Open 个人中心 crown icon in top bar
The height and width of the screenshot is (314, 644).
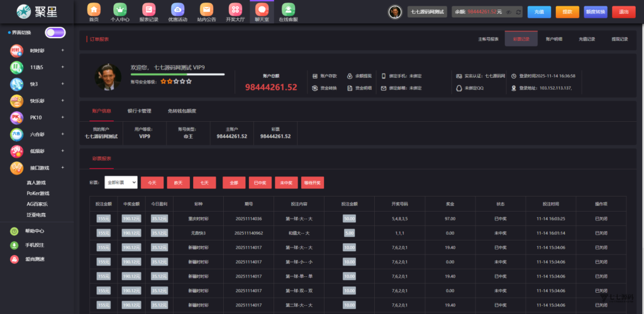[x=119, y=9]
